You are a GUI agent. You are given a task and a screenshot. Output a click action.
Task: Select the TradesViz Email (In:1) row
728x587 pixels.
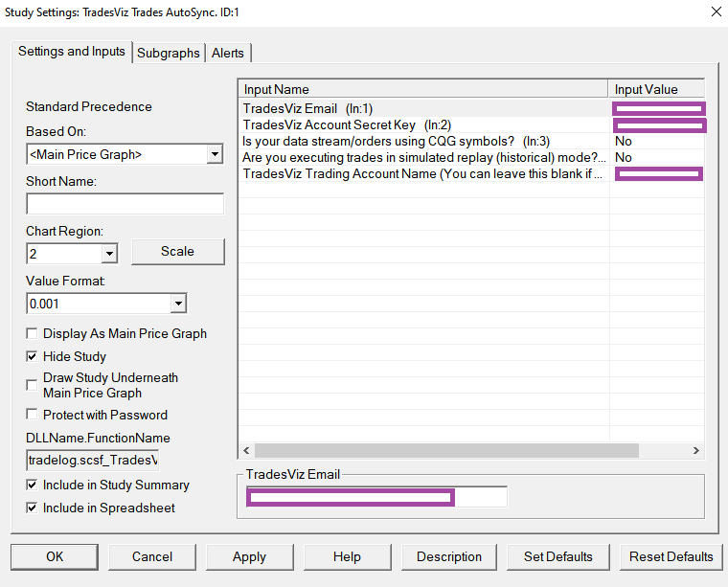471,108
